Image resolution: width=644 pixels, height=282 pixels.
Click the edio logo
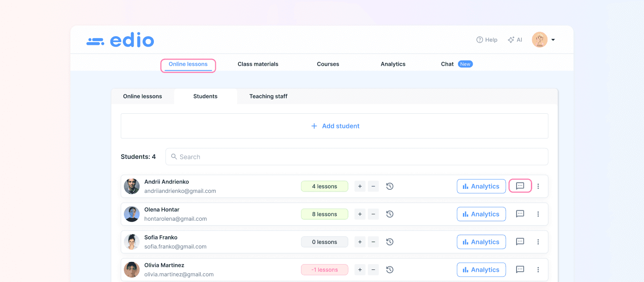click(x=120, y=40)
